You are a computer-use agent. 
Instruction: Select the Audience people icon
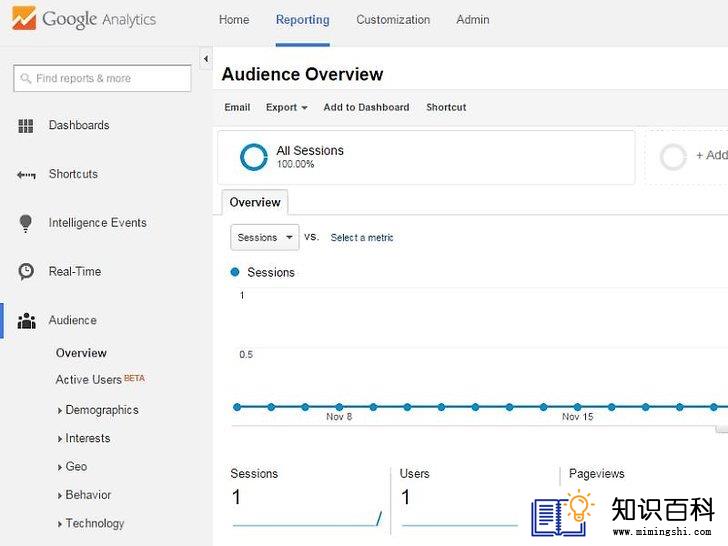pos(26,321)
